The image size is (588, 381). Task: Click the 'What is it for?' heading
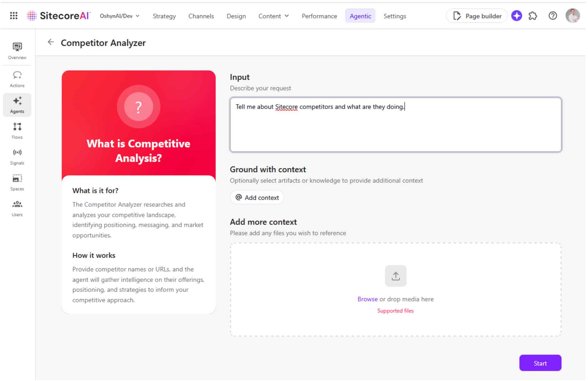[95, 190]
